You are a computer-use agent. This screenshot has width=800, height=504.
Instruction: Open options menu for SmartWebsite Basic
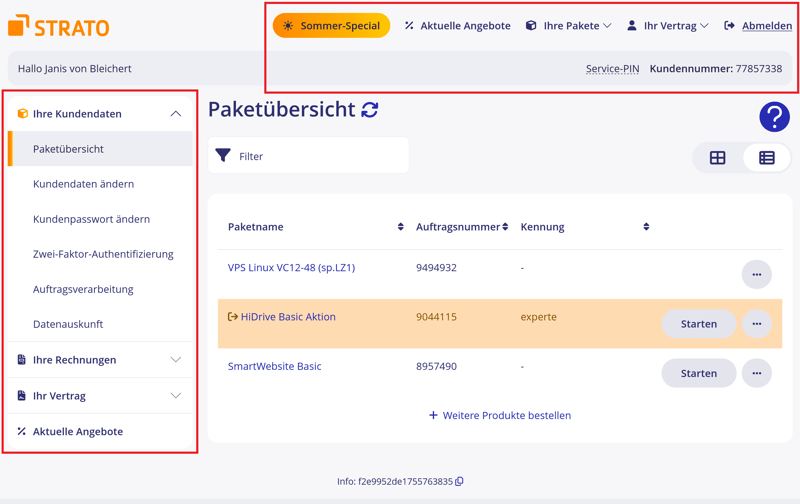pyautogui.click(x=756, y=373)
